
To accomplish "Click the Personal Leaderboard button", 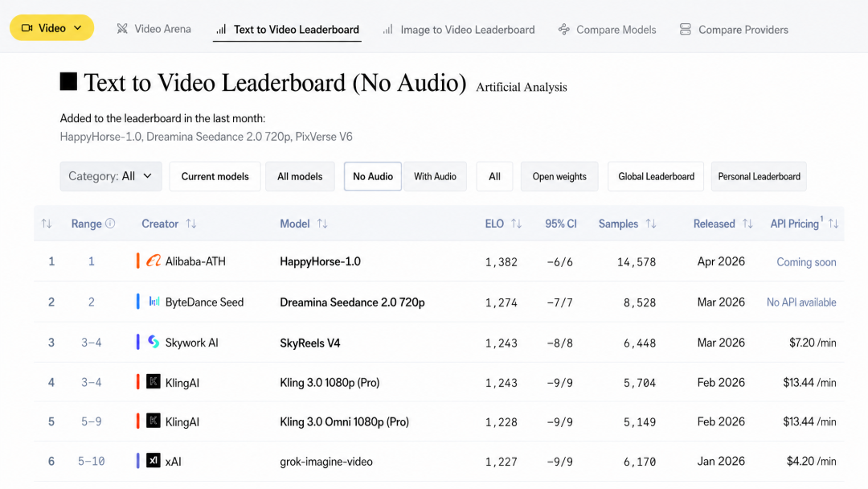I will 759,176.
